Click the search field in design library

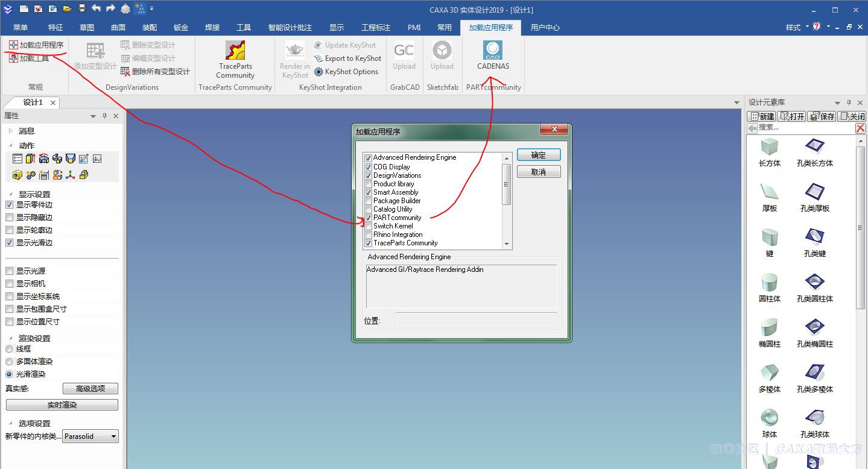pyautogui.click(x=805, y=128)
